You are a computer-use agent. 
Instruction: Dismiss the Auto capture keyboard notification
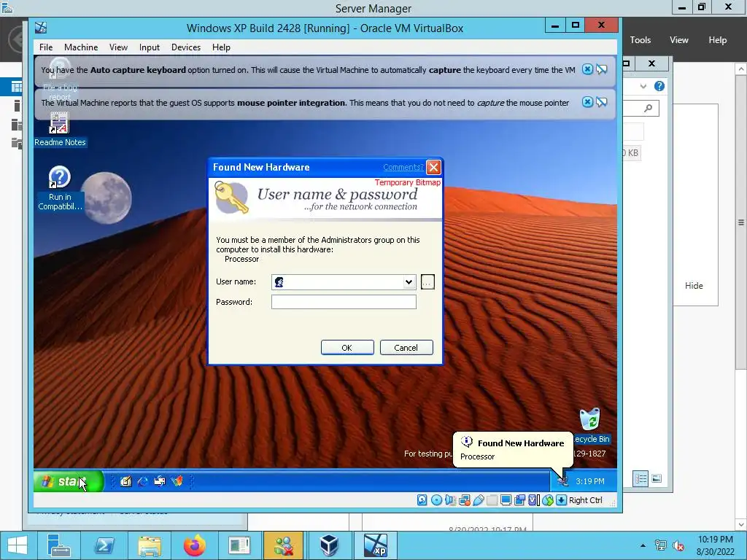pos(587,69)
